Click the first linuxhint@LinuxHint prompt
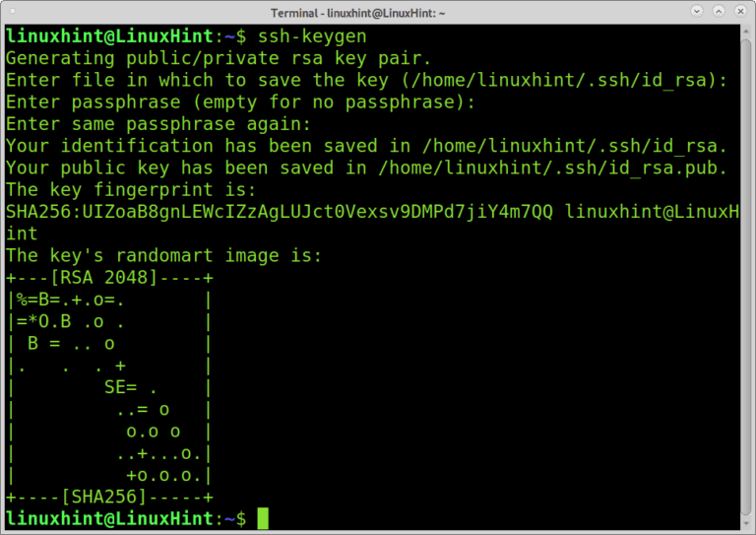 pyautogui.click(x=113, y=36)
